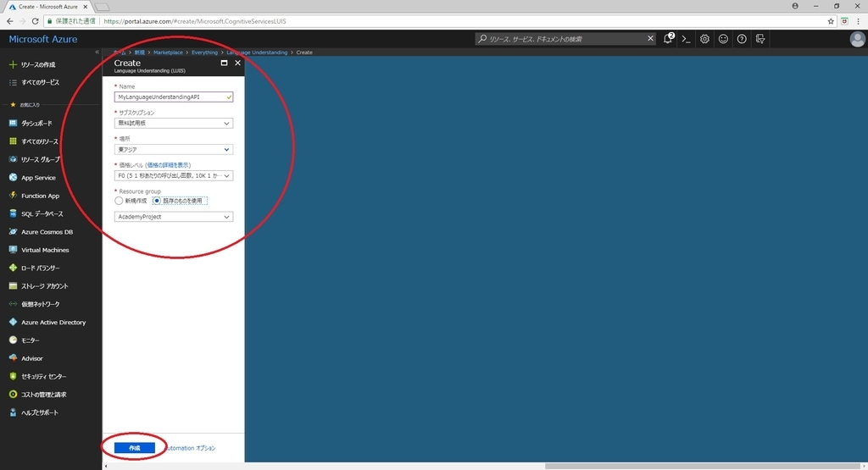This screenshot has height=470, width=868.
Task: Go to Language Understanding breadcrumb
Action: click(x=257, y=53)
